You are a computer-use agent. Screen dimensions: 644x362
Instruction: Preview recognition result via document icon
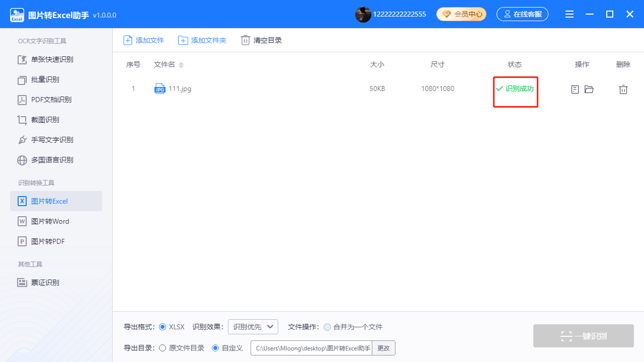(x=575, y=89)
